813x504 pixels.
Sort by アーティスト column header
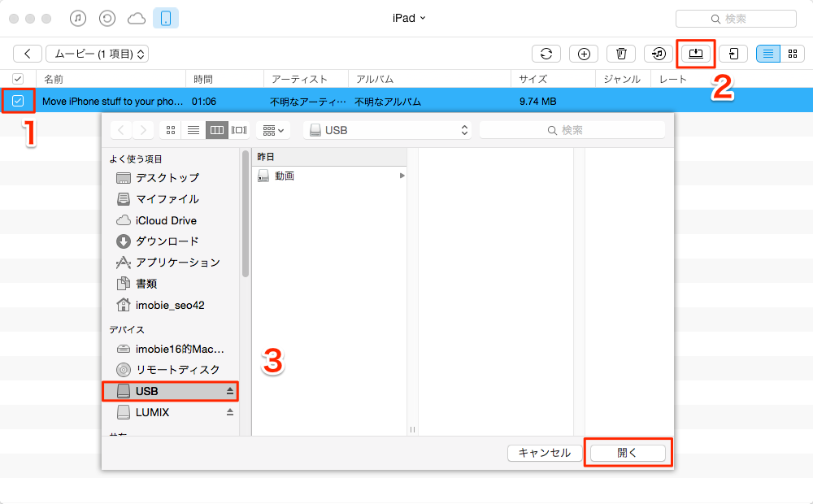click(x=300, y=80)
